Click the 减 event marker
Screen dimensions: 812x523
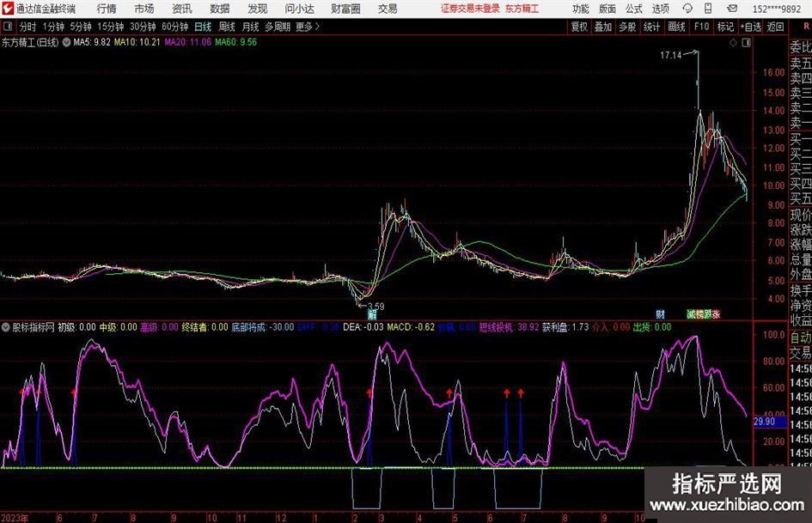[691, 314]
